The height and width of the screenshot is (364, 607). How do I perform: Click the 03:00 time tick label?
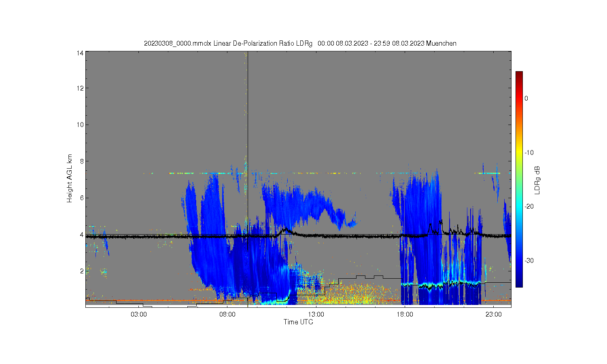(139, 315)
